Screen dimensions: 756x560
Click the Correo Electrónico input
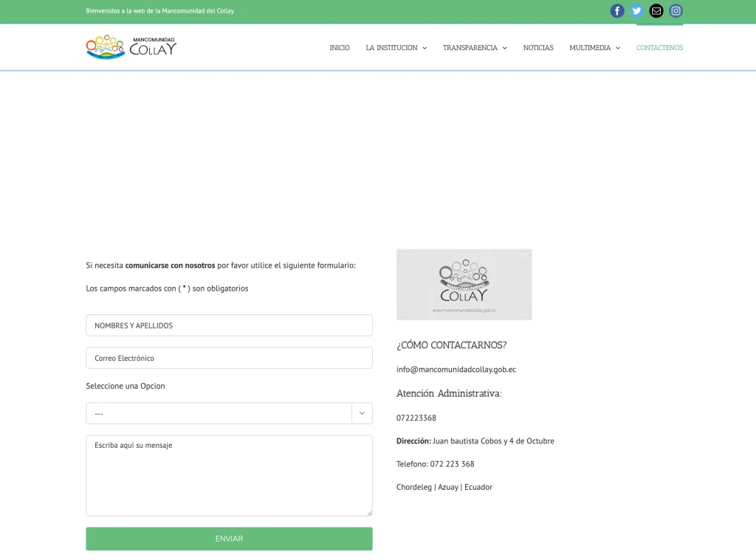[229, 358]
